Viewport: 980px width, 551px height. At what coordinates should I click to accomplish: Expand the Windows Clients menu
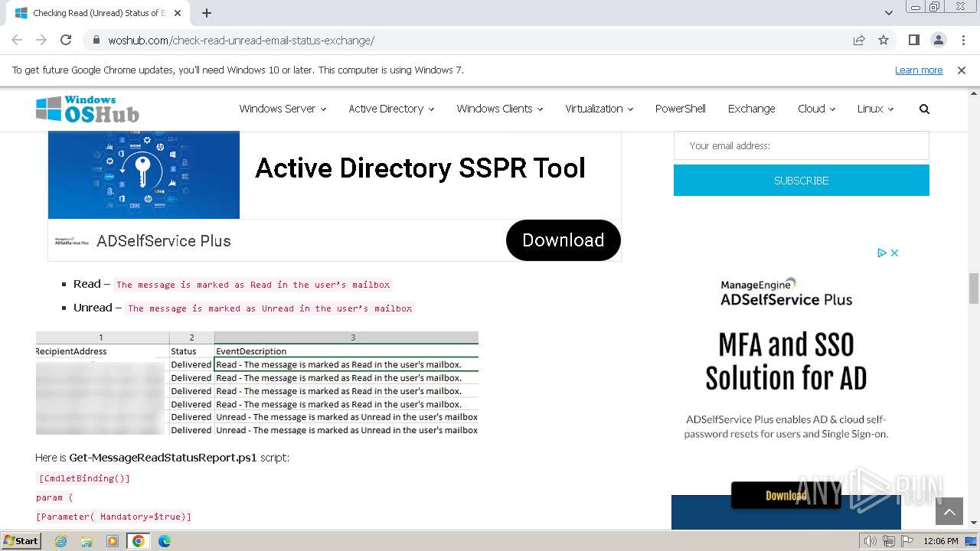click(x=500, y=109)
